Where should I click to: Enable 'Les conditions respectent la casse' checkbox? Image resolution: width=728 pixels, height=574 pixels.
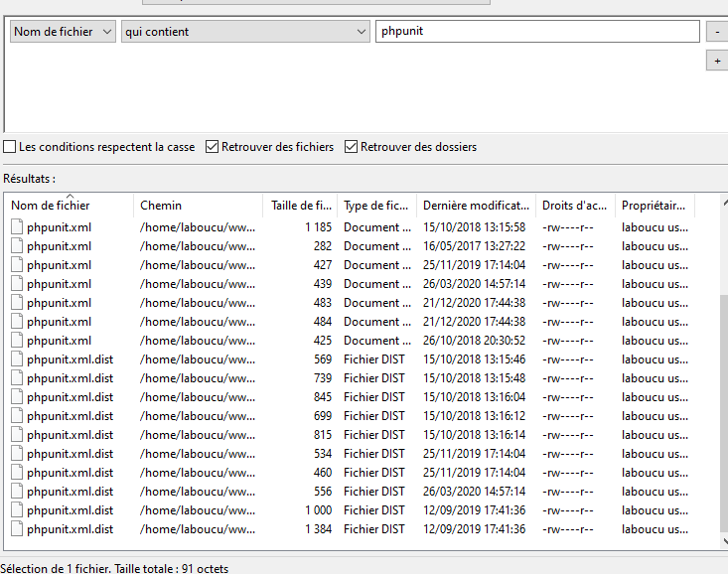click(x=9, y=147)
